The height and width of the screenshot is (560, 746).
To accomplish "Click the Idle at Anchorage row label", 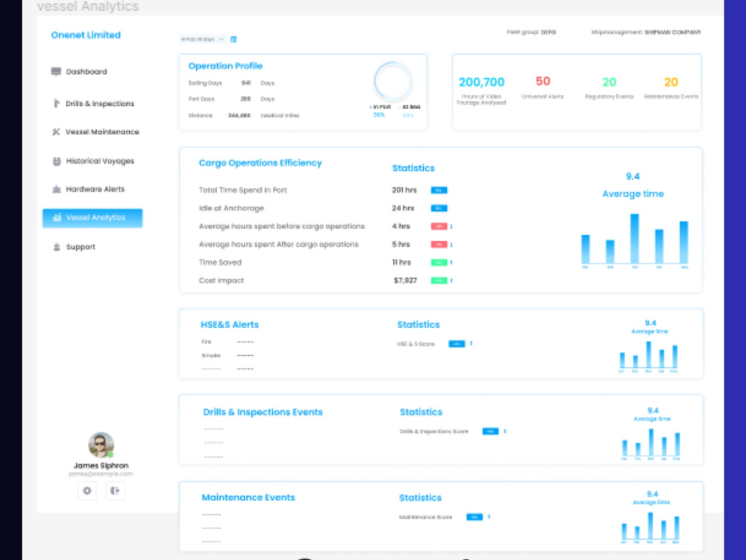I will tap(231, 208).
